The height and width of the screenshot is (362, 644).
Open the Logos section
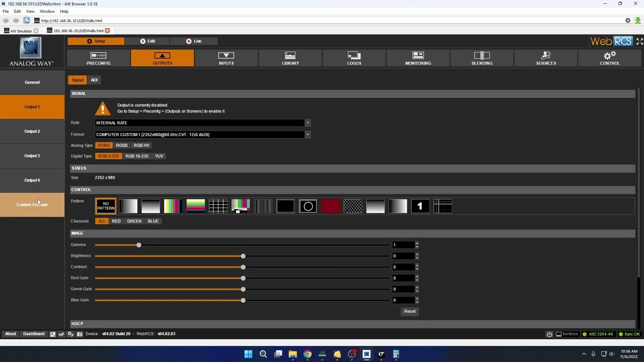coord(354,58)
